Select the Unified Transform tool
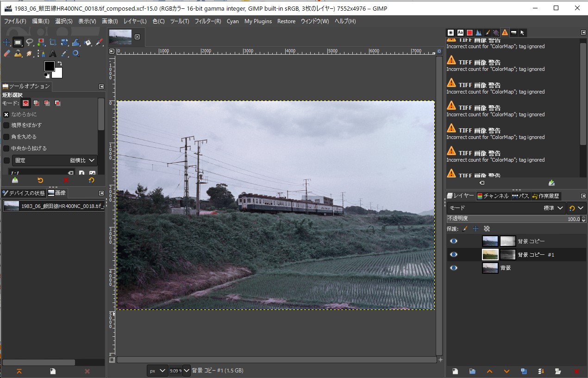Image resolution: width=588 pixels, height=378 pixels. [64, 43]
